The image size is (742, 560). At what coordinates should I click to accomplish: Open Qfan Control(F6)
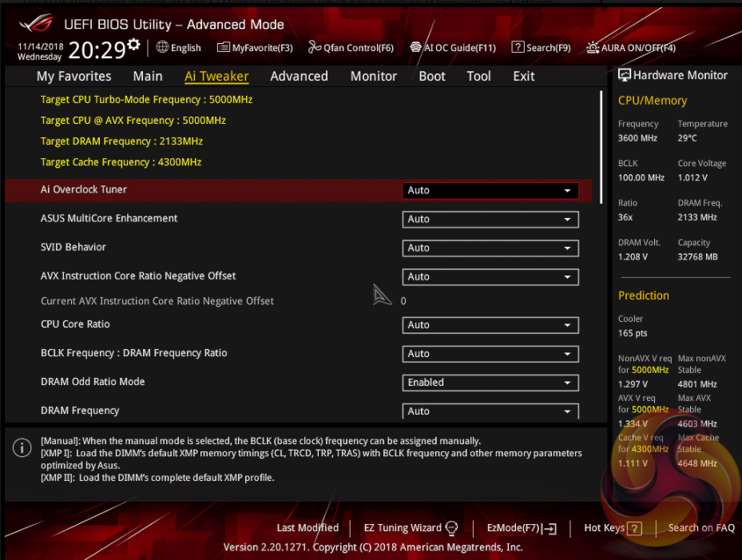(x=351, y=47)
